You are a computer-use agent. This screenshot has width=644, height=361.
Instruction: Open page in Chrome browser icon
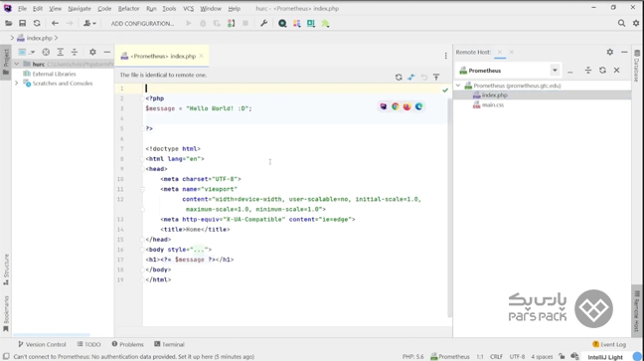(396, 106)
